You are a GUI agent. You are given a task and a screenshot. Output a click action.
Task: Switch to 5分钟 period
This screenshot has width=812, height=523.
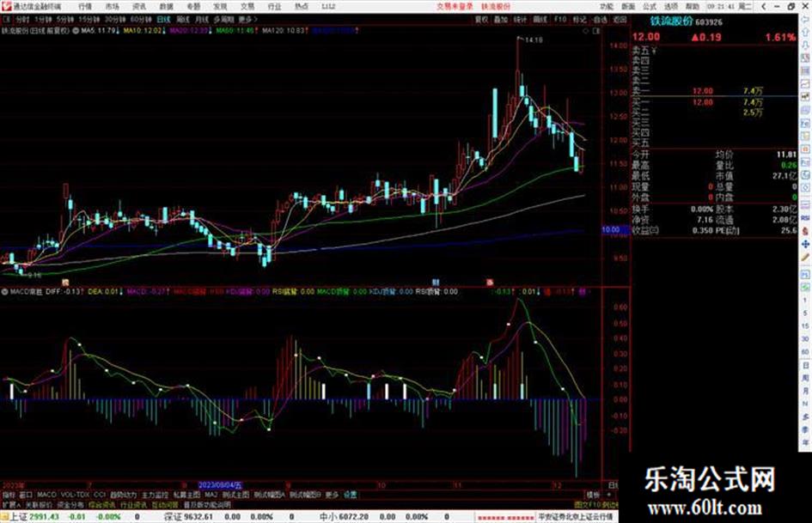click(x=64, y=19)
